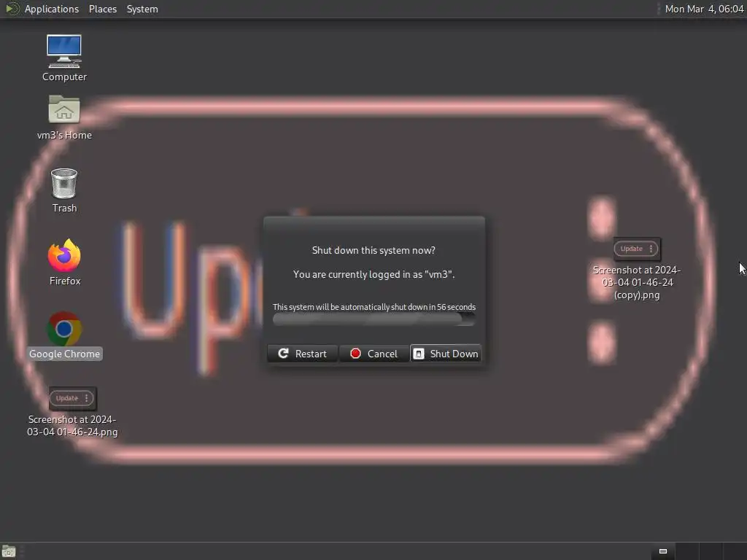Click the Restart button
747x560 pixels.
(303, 354)
